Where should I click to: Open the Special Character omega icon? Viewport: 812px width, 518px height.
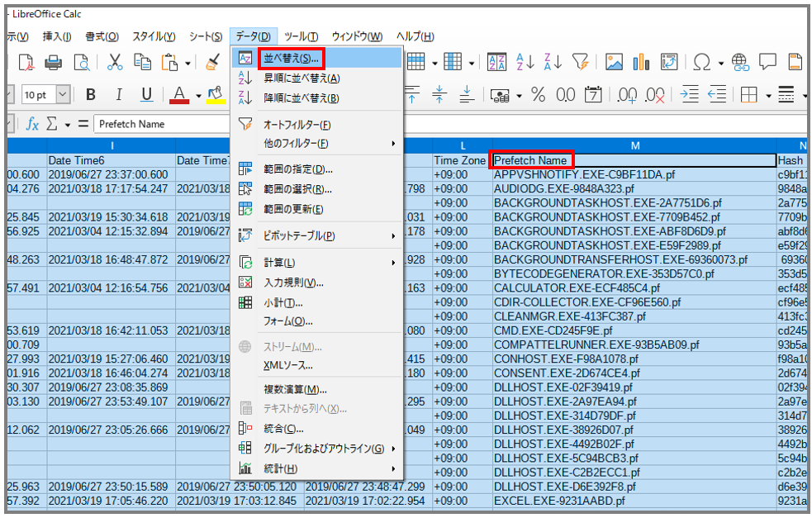pyautogui.click(x=701, y=63)
